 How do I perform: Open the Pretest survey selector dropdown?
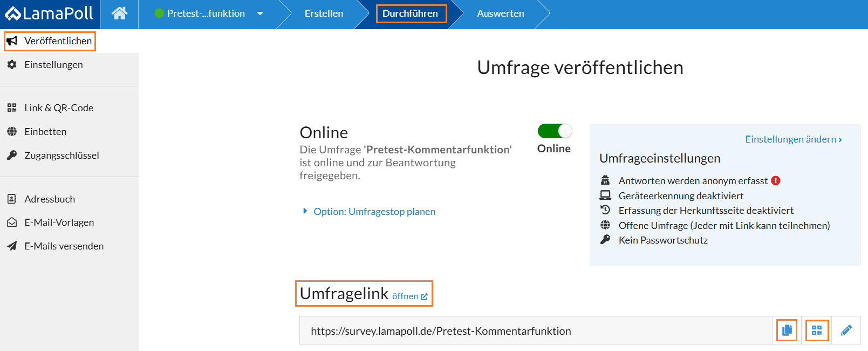[x=261, y=13]
